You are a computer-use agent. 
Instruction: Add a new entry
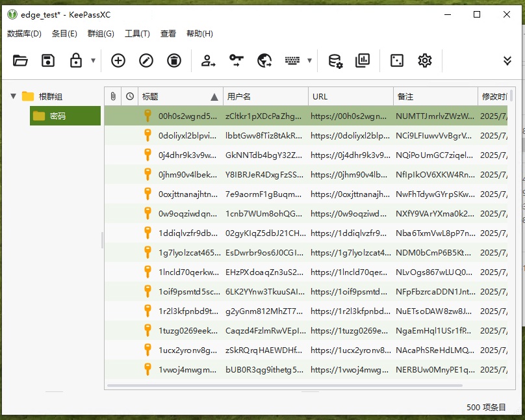118,60
